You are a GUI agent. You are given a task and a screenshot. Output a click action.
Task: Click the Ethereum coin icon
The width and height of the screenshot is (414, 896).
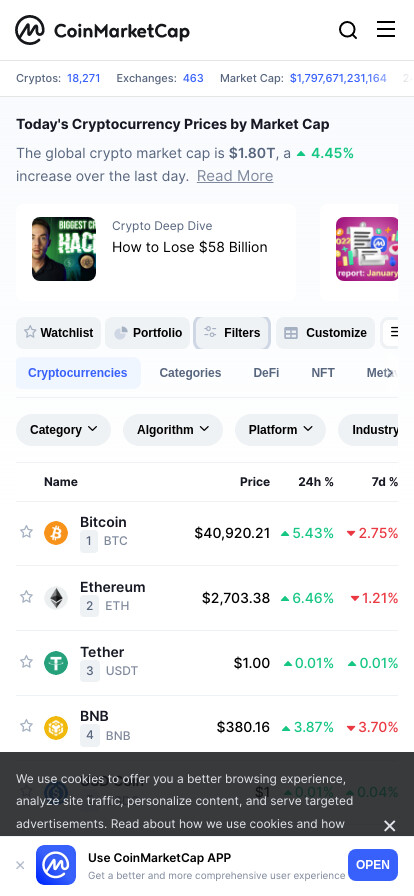click(x=56, y=598)
